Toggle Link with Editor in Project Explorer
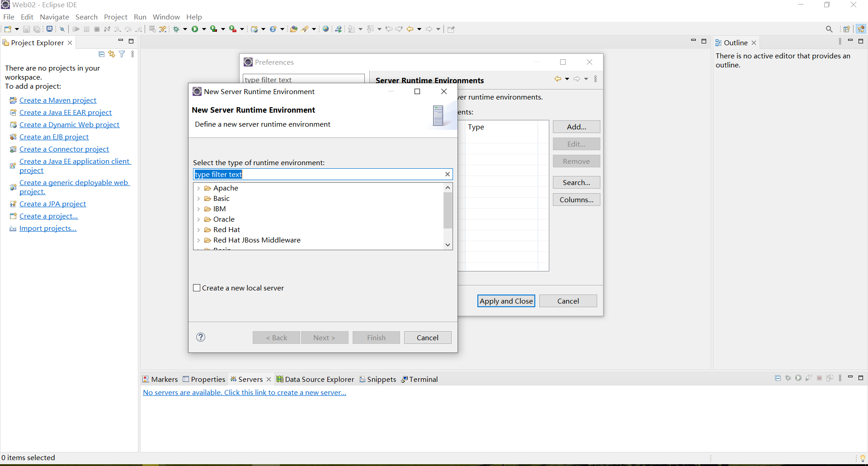 (x=112, y=54)
